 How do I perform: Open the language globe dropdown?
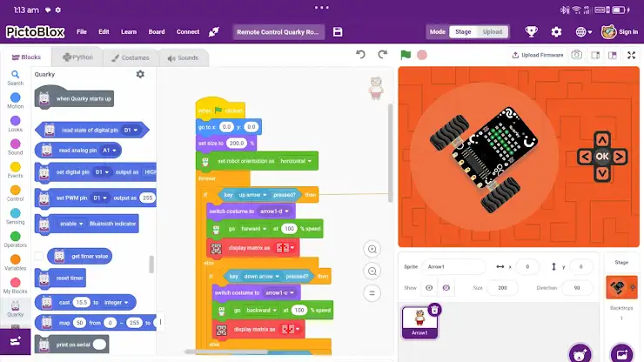tap(584, 31)
